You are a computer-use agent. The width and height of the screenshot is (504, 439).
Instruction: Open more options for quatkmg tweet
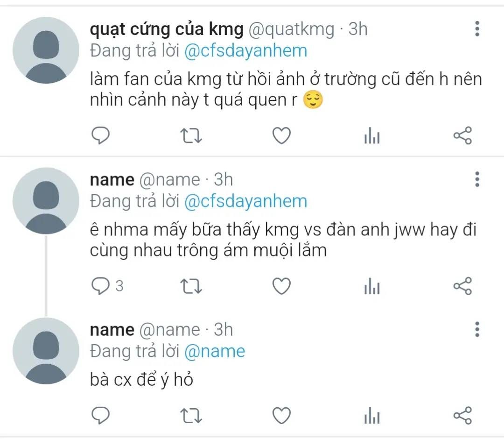(477, 29)
